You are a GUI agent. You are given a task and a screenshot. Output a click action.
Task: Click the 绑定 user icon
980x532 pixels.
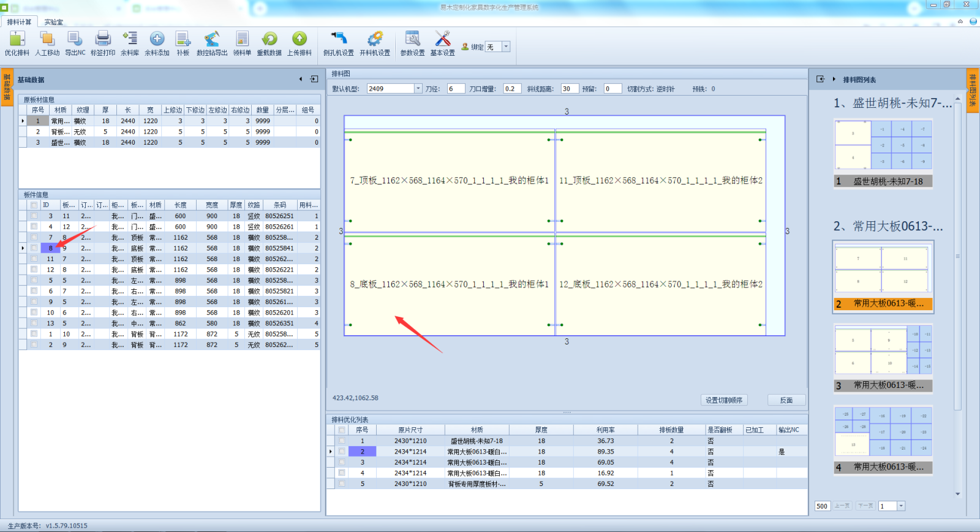click(466, 47)
